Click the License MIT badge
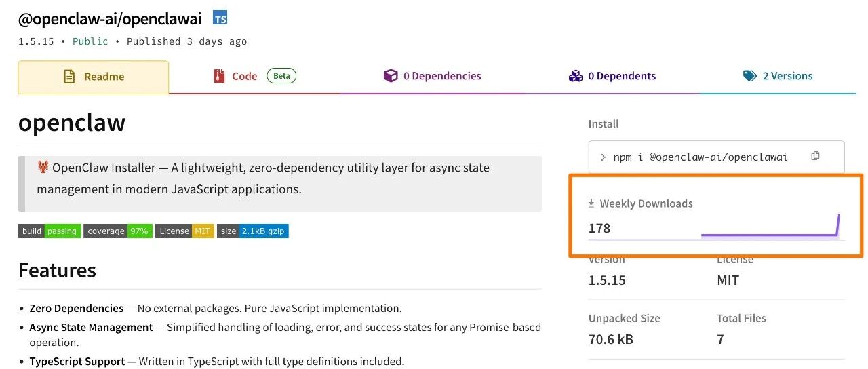Image resolution: width=868 pixels, height=369 pixels. tap(184, 231)
